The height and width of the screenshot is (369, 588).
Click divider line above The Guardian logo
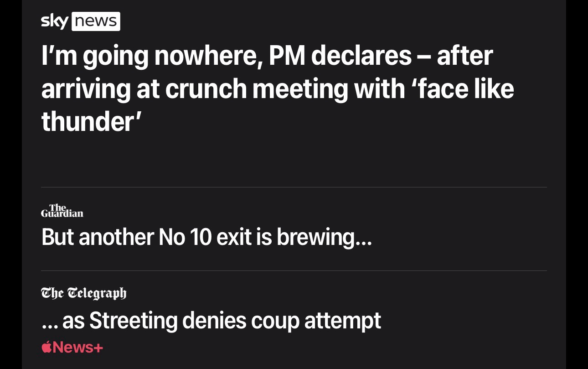click(294, 187)
